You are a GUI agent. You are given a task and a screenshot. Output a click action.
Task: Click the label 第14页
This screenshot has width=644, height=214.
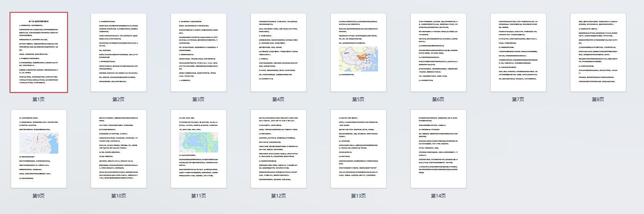pyautogui.click(x=438, y=196)
